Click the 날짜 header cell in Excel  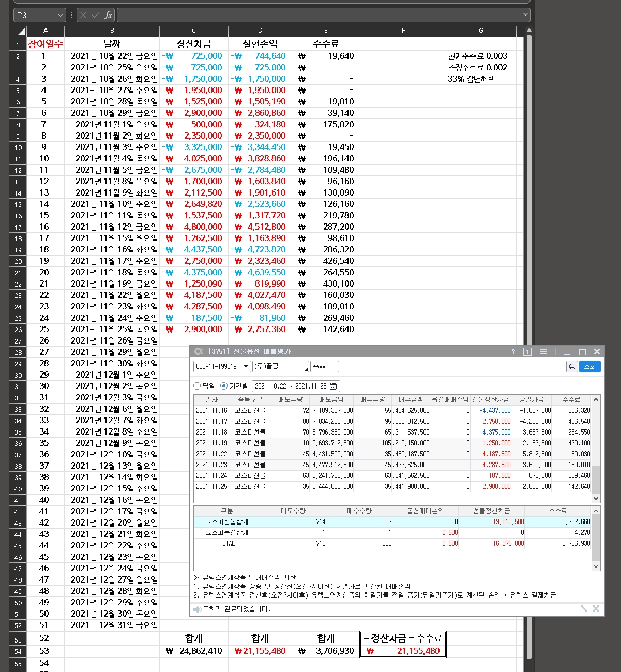(x=112, y=44)
